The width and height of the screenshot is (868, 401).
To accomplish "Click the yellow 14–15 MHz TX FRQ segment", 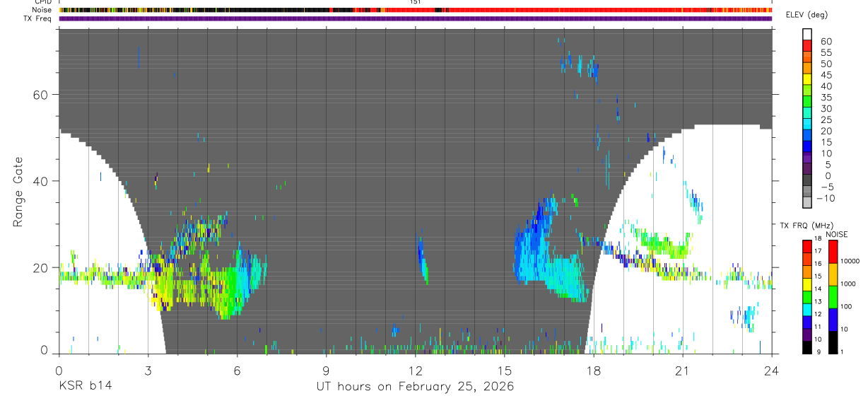I will (x=807, y=284).
